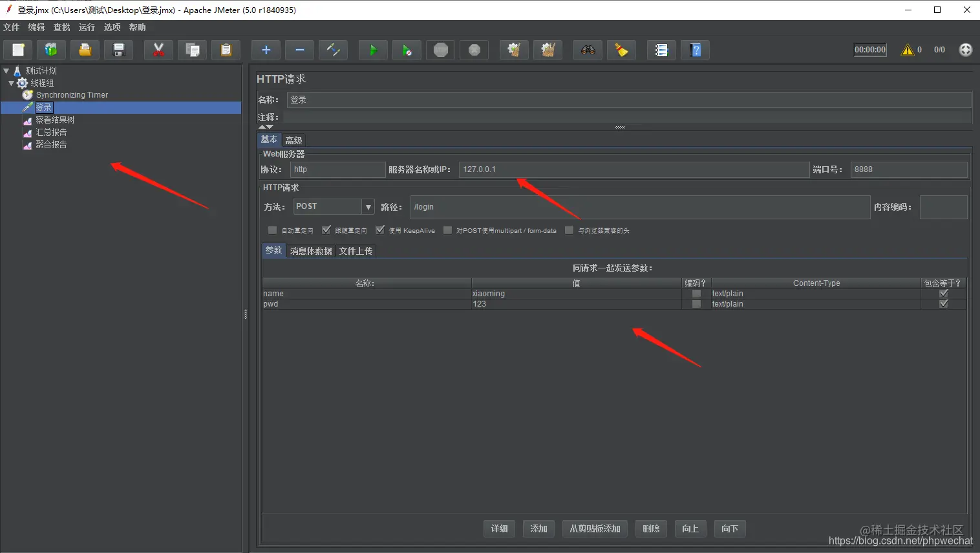Click the 内容编码 input field

coord(943,207)
